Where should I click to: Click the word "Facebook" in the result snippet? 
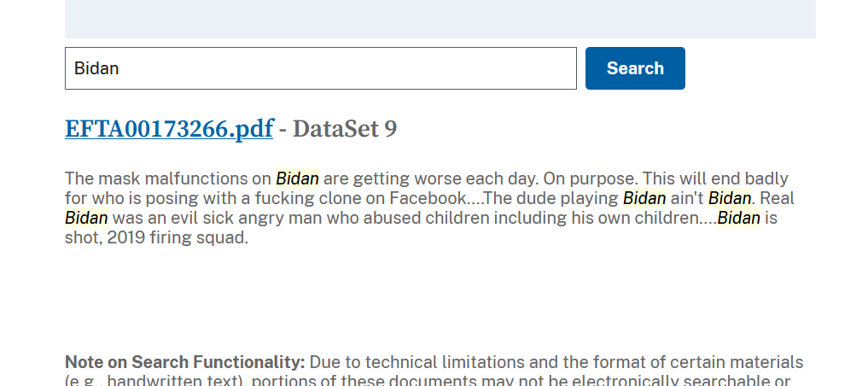428,198
